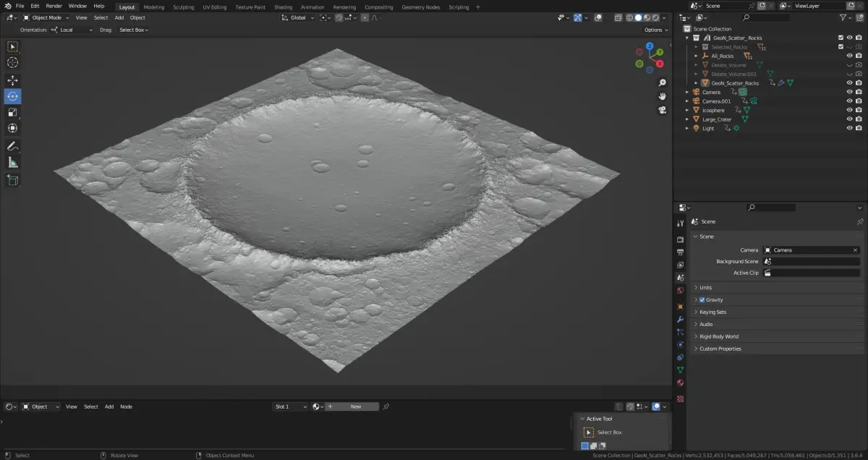Expand the Rigid Body World section
This screenshot has height=460, width=868.
718,336
